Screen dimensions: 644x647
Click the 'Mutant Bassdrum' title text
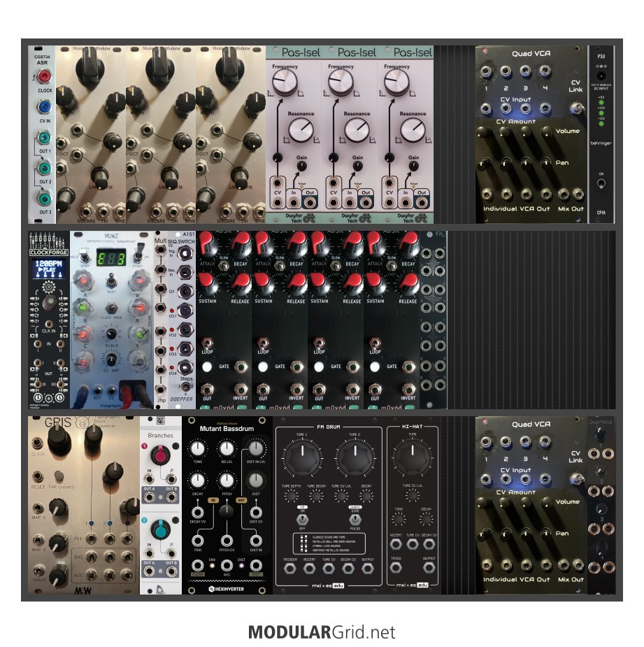point(227,429)
